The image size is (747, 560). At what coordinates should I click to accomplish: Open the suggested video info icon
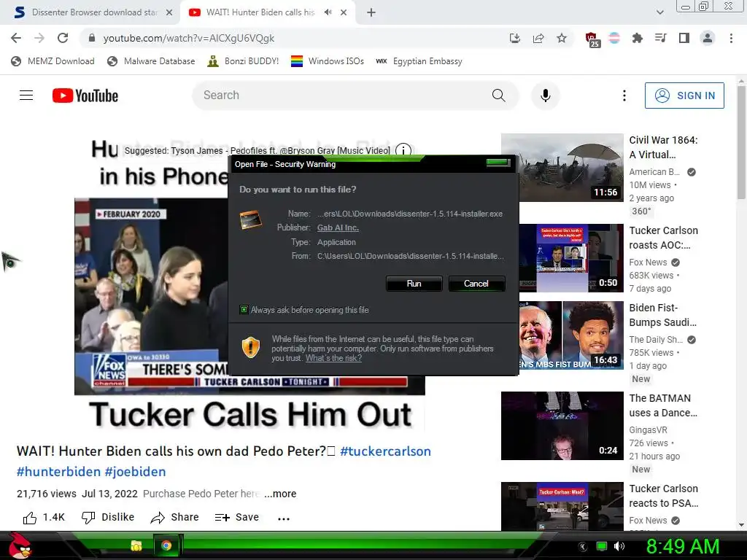click(403, 150)
